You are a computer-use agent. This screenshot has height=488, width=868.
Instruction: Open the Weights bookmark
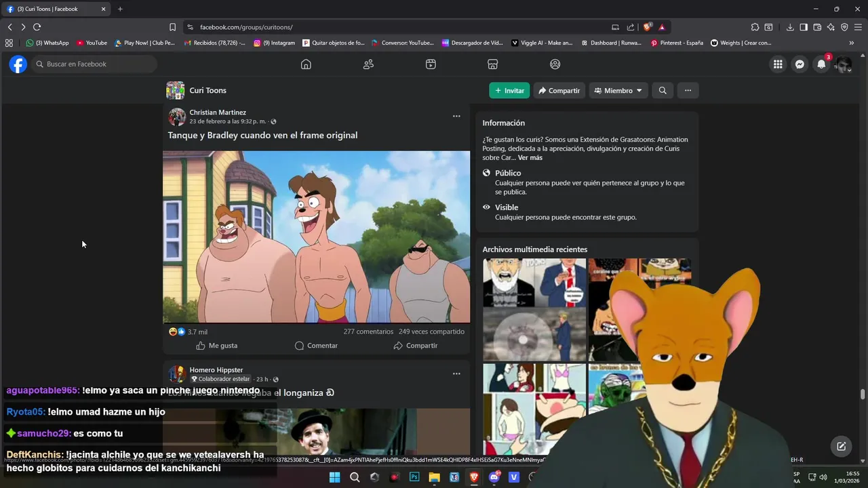click(x=741, y=43)
